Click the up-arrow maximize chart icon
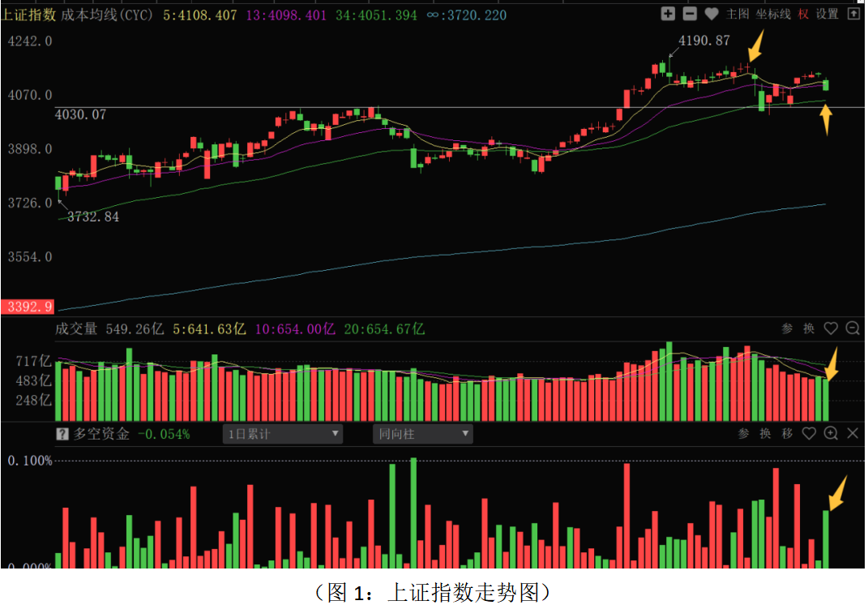Screen dimensions: 868x605 tap(853, 14)
